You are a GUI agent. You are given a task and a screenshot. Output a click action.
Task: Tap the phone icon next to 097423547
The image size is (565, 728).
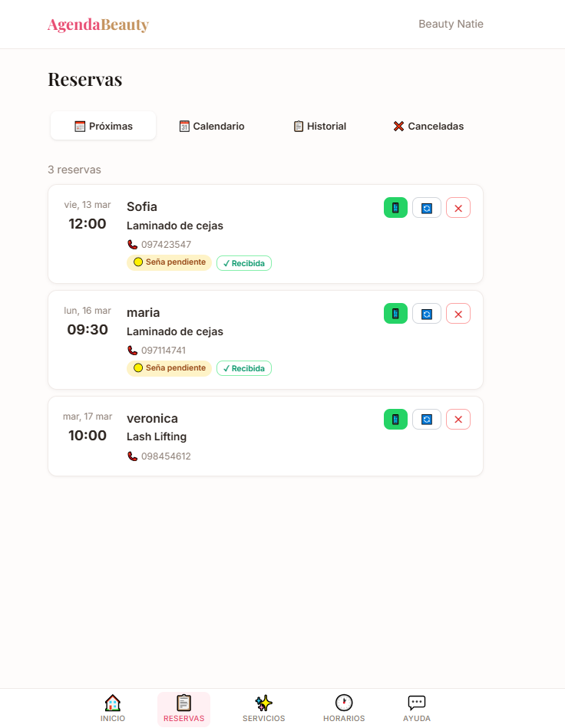click(131, 244)
